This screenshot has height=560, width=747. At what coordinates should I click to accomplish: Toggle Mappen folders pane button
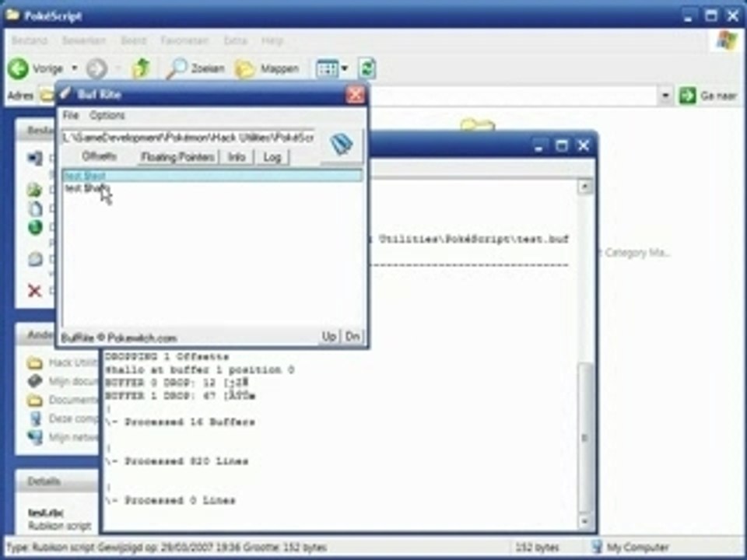tap(267, 69)
